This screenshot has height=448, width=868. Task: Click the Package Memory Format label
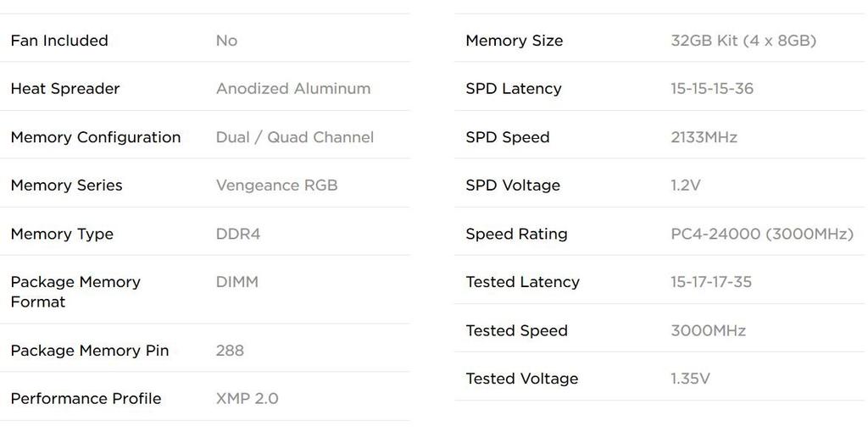75,291
